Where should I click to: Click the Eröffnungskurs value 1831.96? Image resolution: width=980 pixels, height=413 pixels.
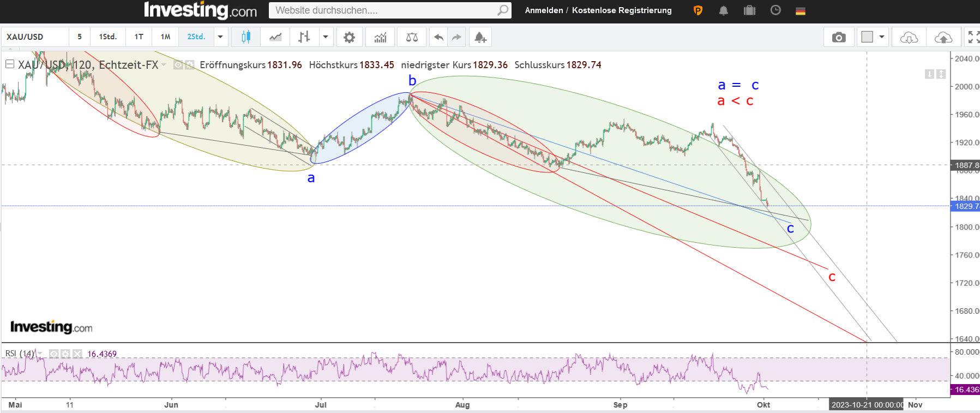(x=285, y=65)
